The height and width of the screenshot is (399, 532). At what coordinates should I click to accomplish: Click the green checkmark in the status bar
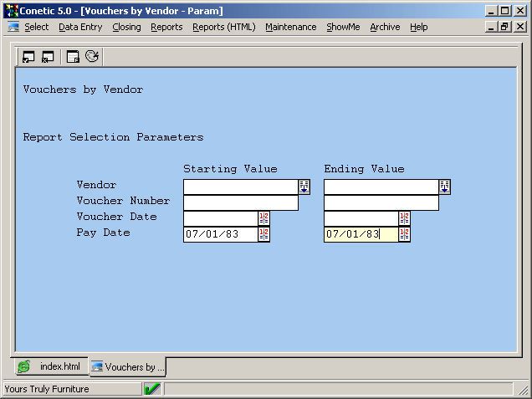[152, 389]
